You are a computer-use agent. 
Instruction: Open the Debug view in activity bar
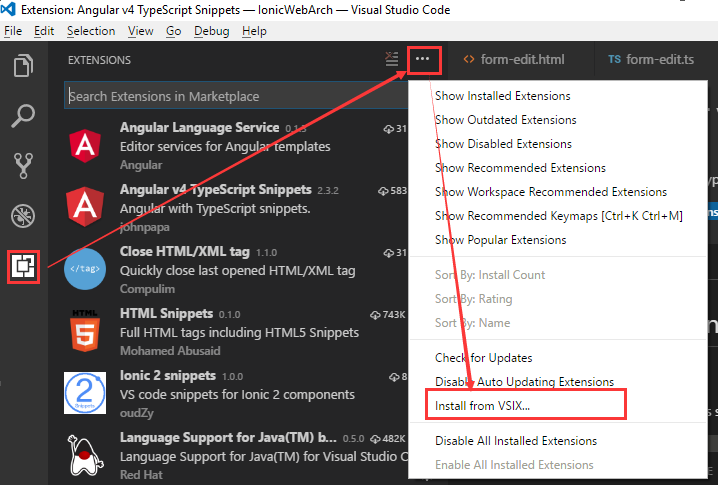click(23, 216)
